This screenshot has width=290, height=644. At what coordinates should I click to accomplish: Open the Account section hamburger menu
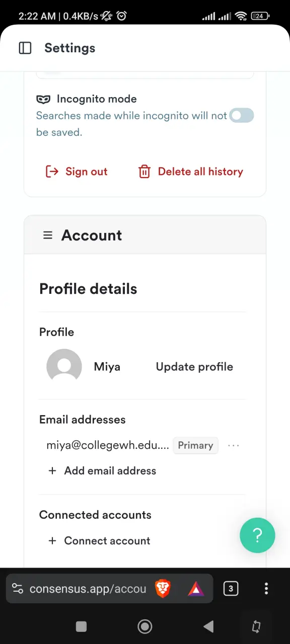click(x=48, y=235)
